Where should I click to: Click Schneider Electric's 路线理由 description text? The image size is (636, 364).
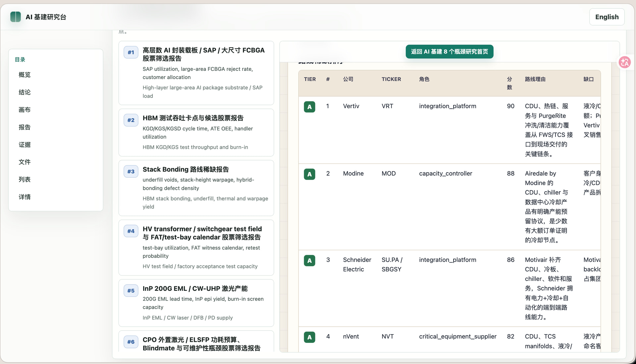(549, 289)
